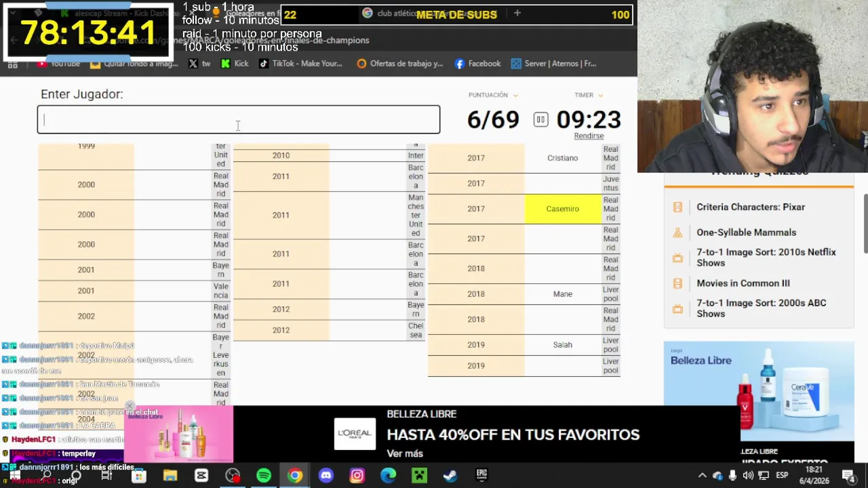
Task: Open the Criteria Characters: Pixar quiz
Action: pyautogui.click(x=751, y=207)
